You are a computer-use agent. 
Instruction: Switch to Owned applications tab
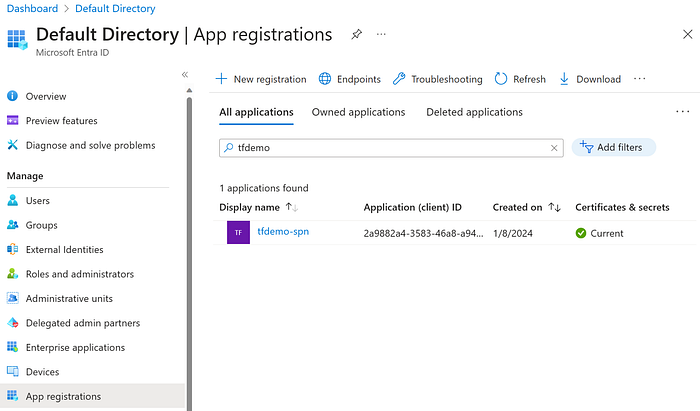point(358,112)
